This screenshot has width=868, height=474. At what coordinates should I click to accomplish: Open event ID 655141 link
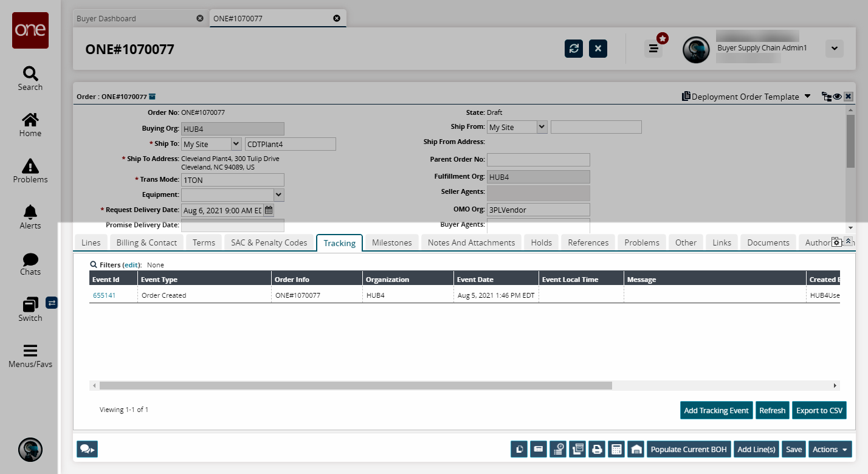104,295
